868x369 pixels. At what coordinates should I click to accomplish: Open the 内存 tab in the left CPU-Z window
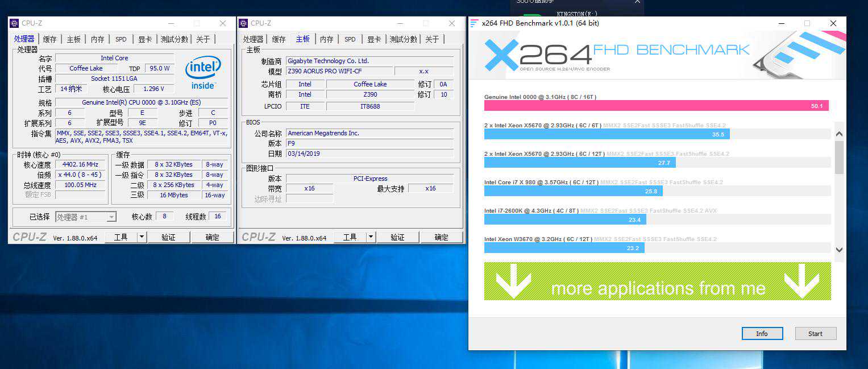coord(98,39)
